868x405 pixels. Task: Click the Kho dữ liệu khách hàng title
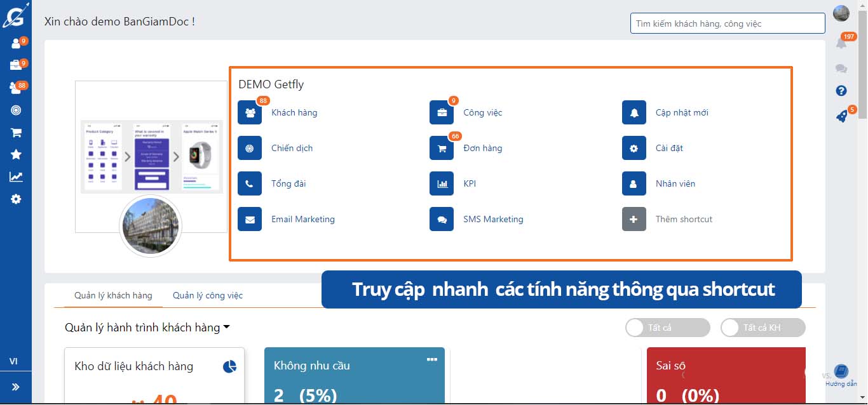click(x=133, y=366)
